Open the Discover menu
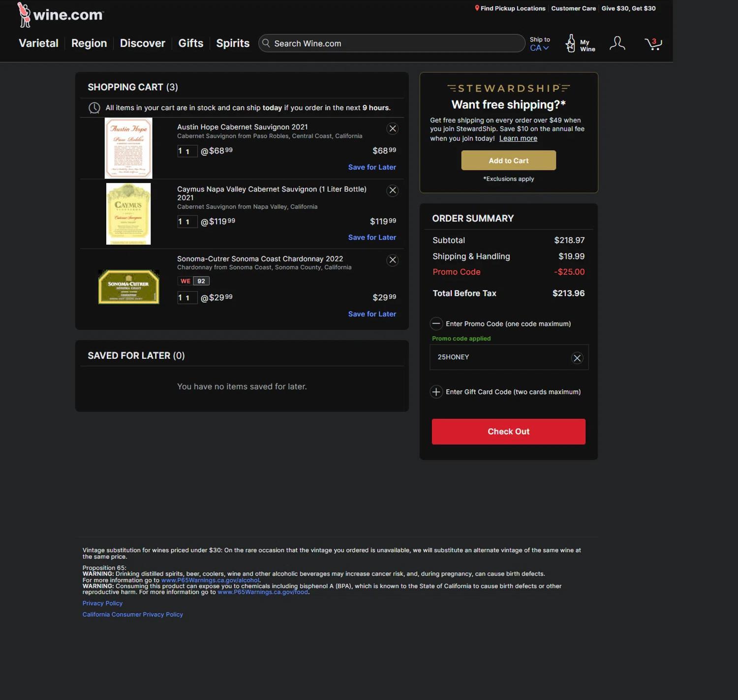 click(x=143, y=43)
